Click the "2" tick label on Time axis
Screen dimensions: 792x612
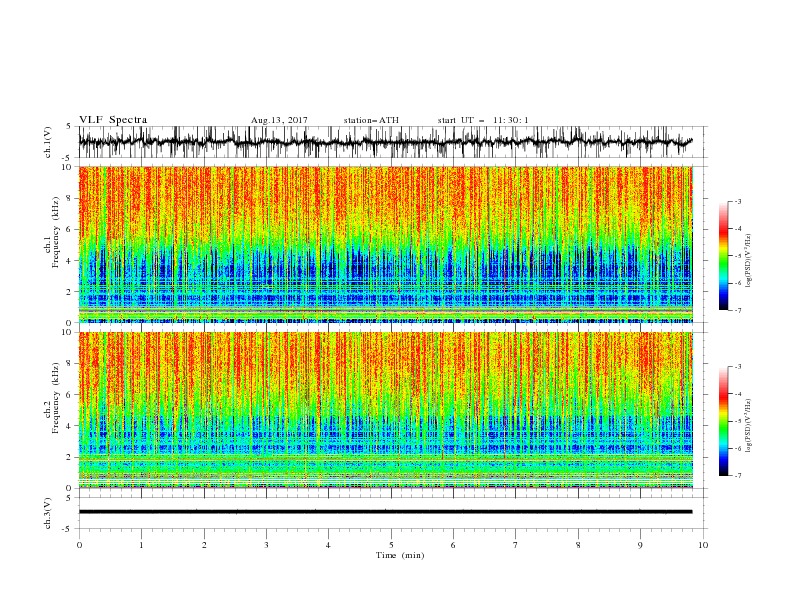pyautogui.click(x=204, y=545)
